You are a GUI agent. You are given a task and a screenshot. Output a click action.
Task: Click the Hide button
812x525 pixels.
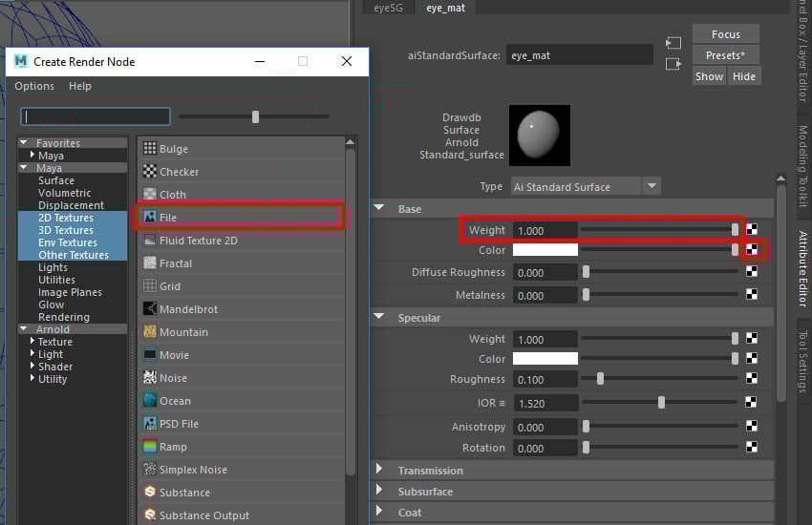743,76
